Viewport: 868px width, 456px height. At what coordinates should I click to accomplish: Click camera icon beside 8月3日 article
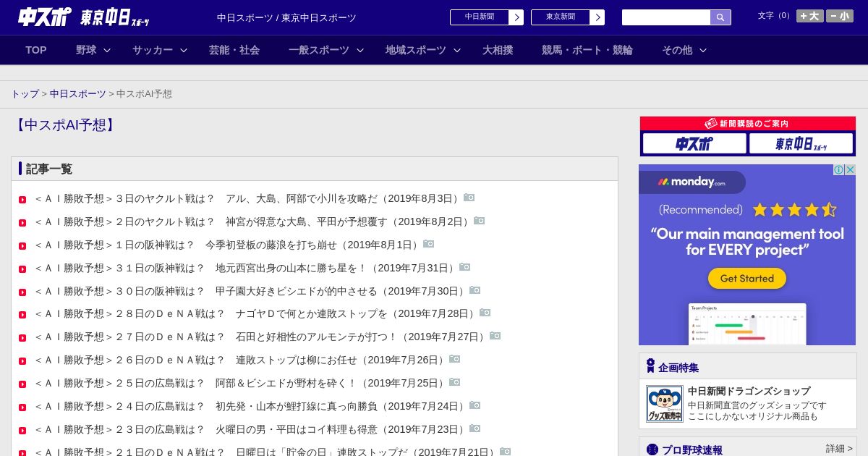coord(469,198)
